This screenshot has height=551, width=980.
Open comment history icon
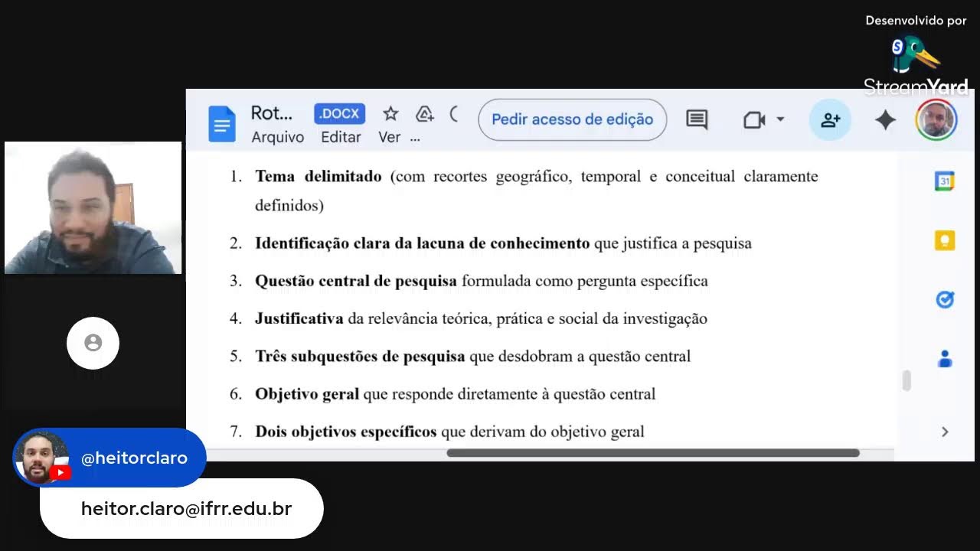point(697,119)
